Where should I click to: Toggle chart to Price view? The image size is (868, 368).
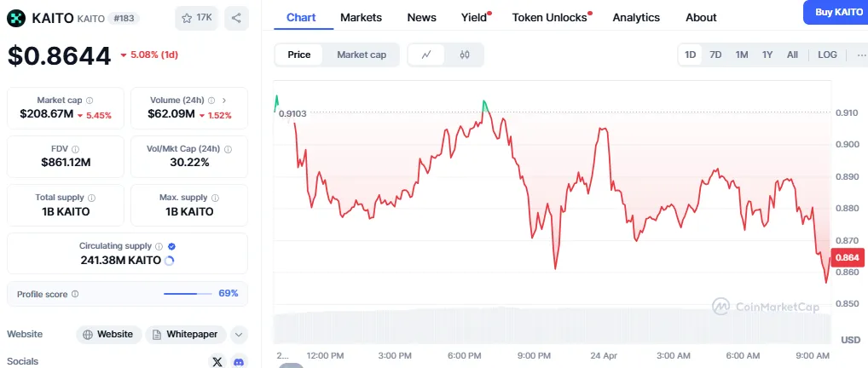click(299, 55)
